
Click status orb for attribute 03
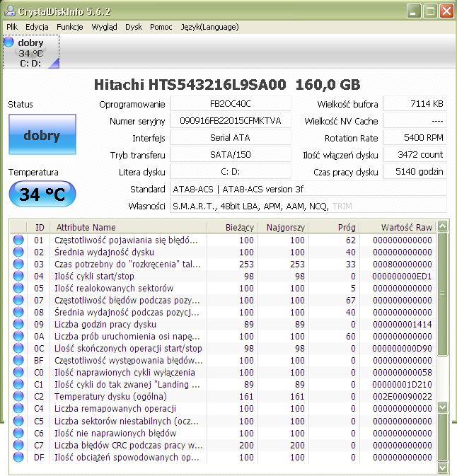(x=18, y=264)
